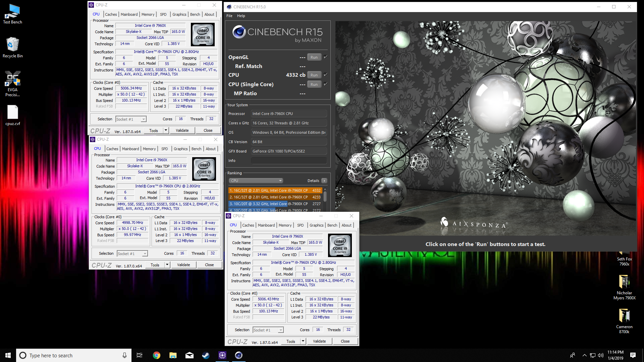
Task: Open the Action Center notifications icon
Action: pos(633,355)
